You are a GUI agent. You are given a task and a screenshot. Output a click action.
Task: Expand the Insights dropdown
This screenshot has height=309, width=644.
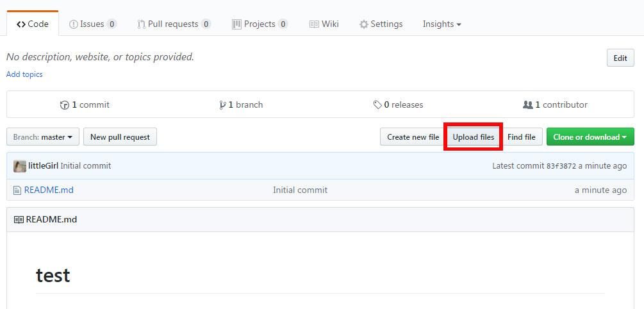coord(442,24)
